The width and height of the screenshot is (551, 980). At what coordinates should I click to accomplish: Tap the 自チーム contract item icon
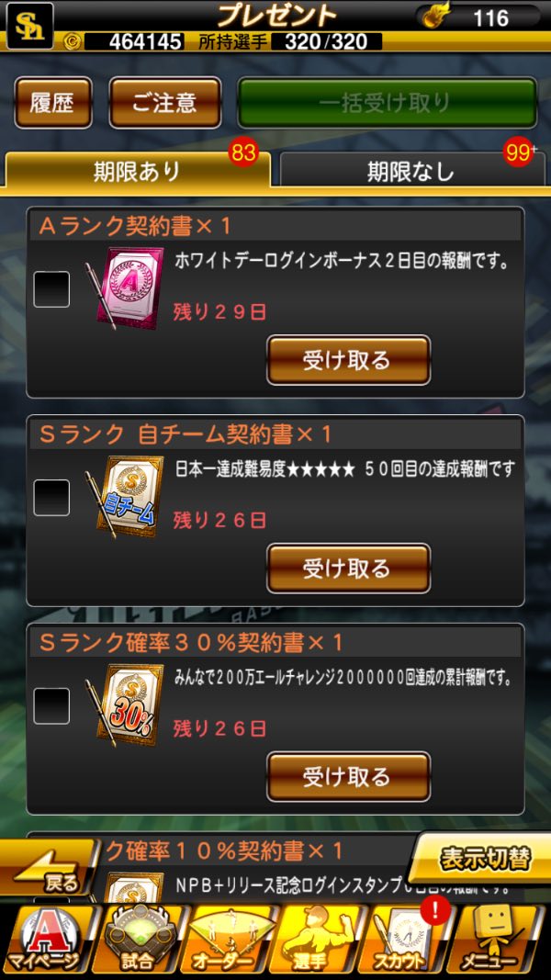(126, 496)
